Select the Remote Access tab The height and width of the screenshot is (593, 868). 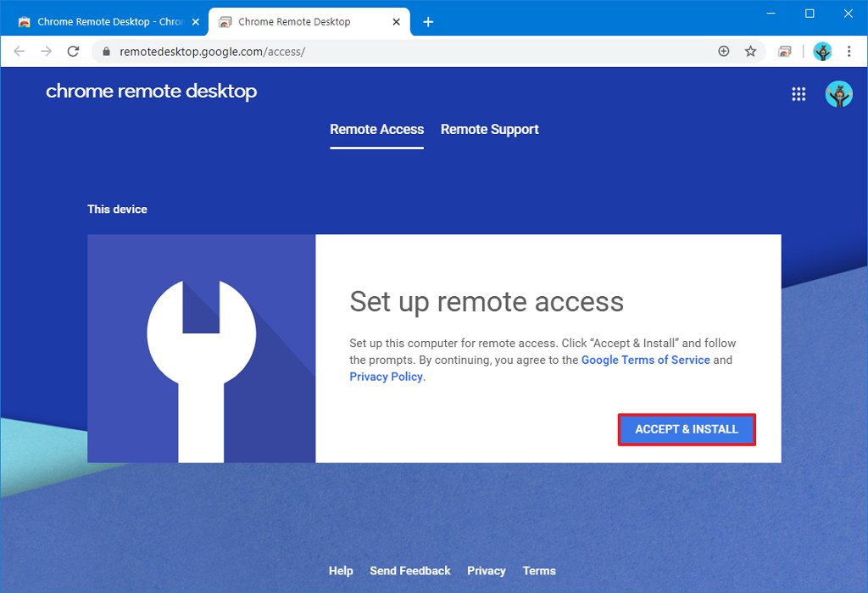(376, 130)
